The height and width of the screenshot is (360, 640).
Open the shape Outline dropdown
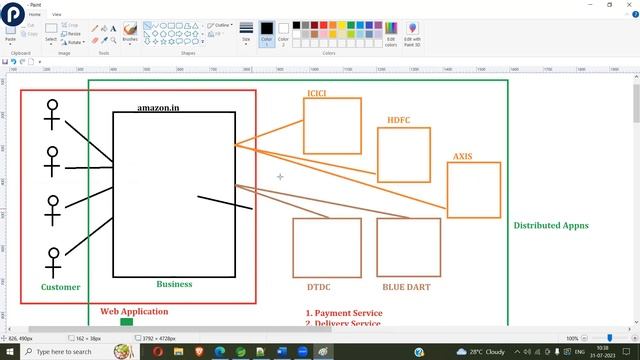220,25
